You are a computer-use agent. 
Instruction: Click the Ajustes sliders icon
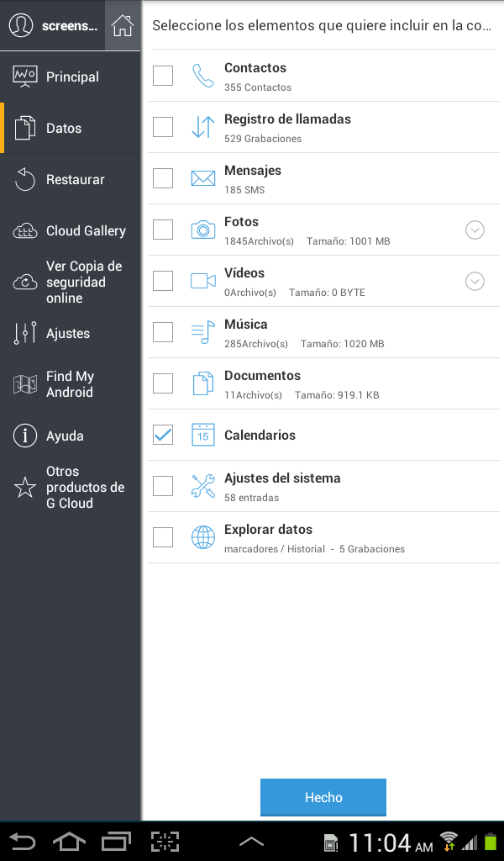24,333
